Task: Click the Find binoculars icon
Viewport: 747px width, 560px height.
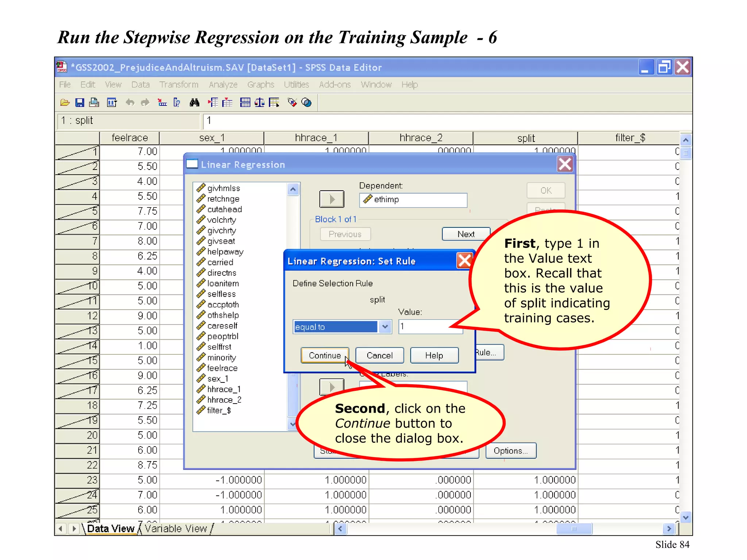Action: [194, 102]
